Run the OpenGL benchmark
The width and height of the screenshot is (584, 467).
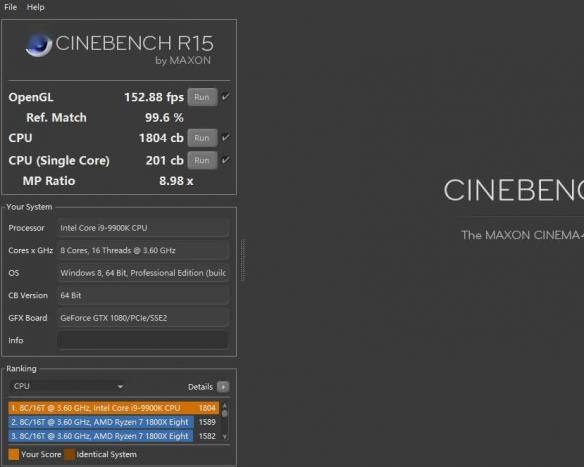[x=202, y=97]
